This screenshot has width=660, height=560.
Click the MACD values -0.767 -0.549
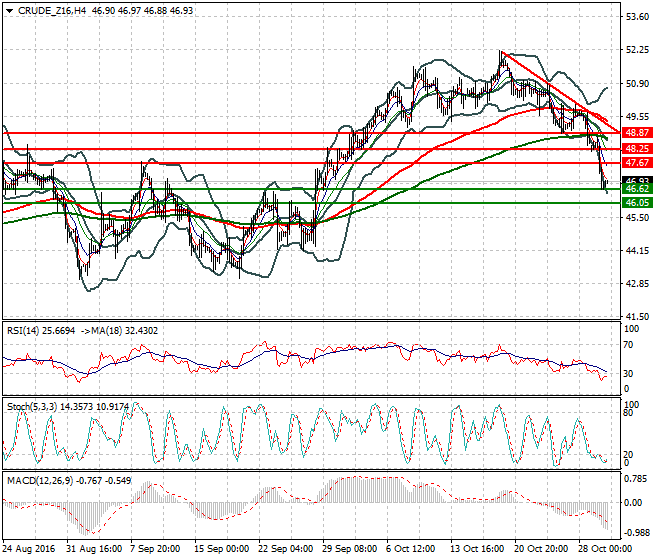pyautogui.click(x=104, y=480)
